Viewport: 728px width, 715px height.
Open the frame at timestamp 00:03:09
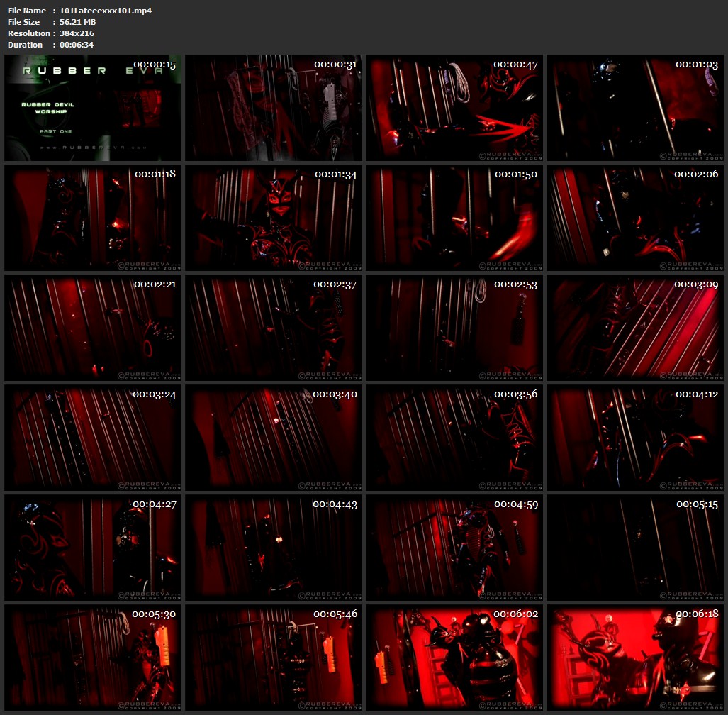click(x=634, y=328)
